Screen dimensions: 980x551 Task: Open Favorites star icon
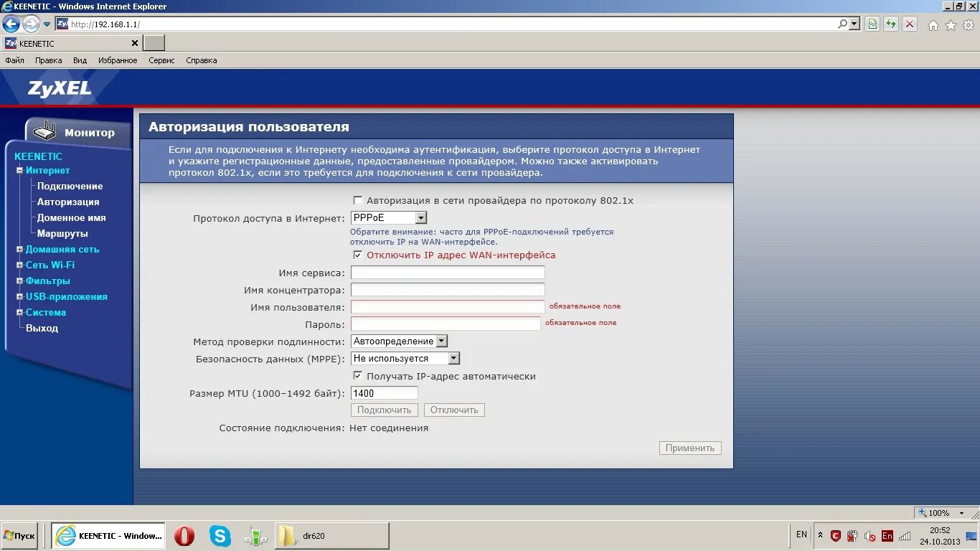tap(951, 25)
